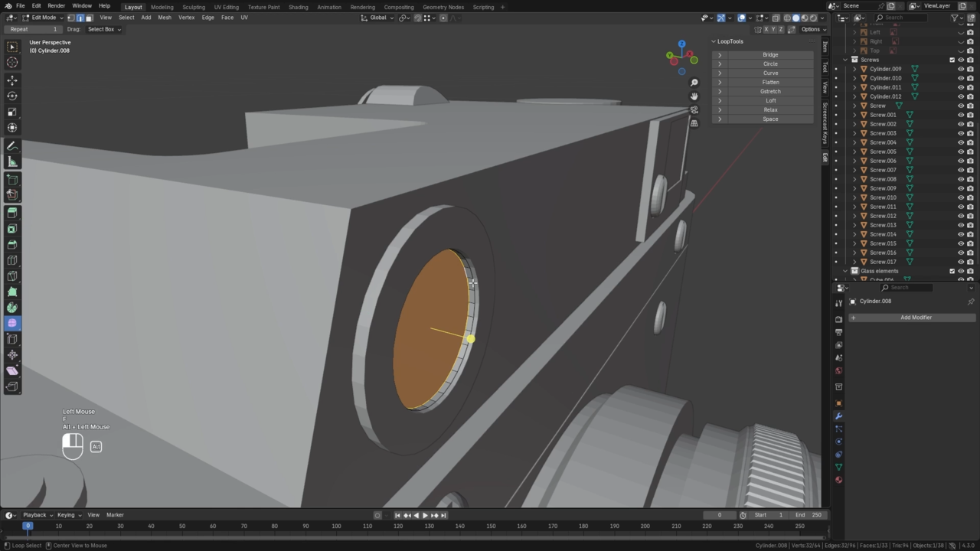Switch to the Sculpting workspace tab
Viewport: 980px width, 551px height.
pos(193,7)
